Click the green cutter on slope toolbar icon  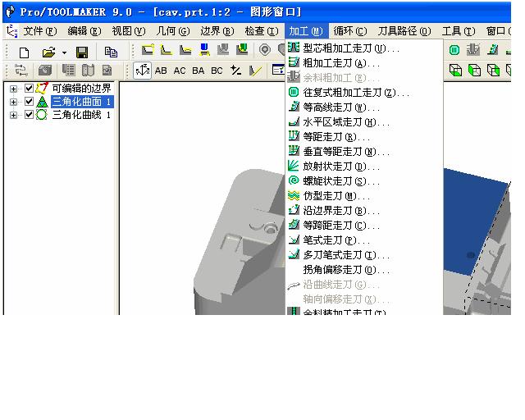[x=242, y=49]
